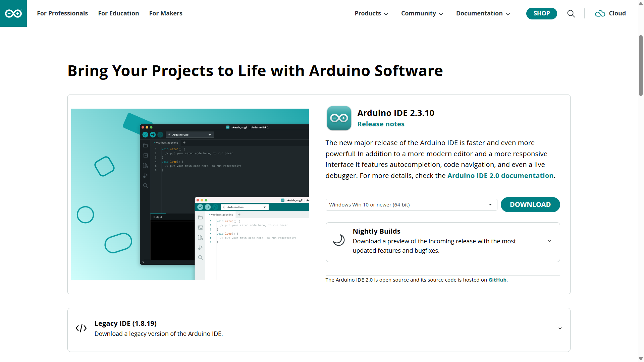Click the 'Legacy IDE (1.8.19)' title
Viewport: 644px width, 362px height.
[125, 323]
